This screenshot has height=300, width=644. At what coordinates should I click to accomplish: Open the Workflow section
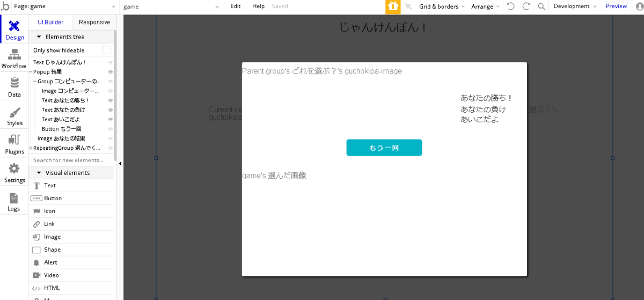(14, 58)
